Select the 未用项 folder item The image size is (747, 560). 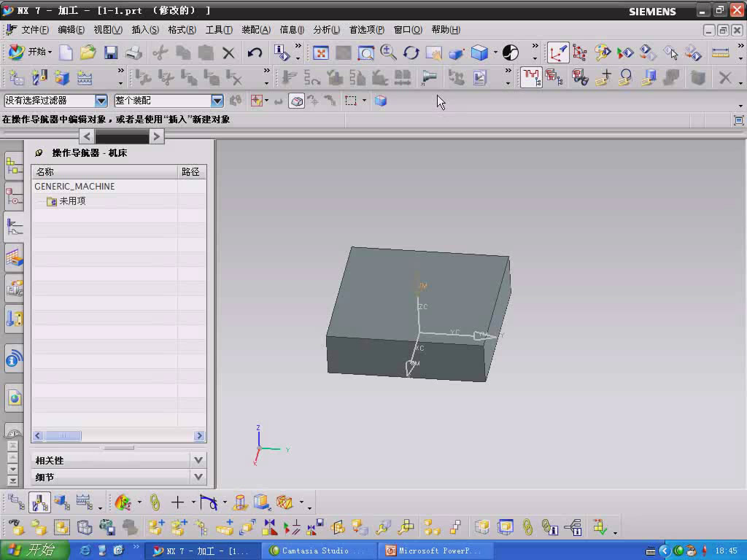[66, 201]
